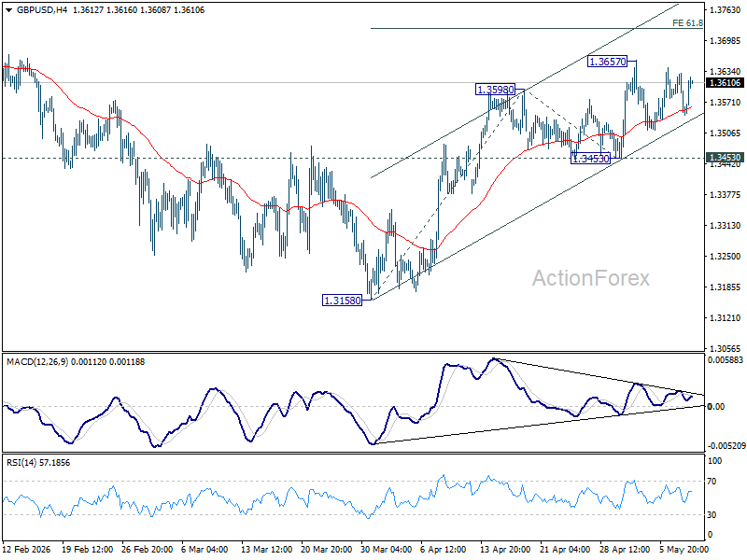Click the 1.35710 price axis value
Viewport: 747px width, 560px height.
click(x=726, y=103)
